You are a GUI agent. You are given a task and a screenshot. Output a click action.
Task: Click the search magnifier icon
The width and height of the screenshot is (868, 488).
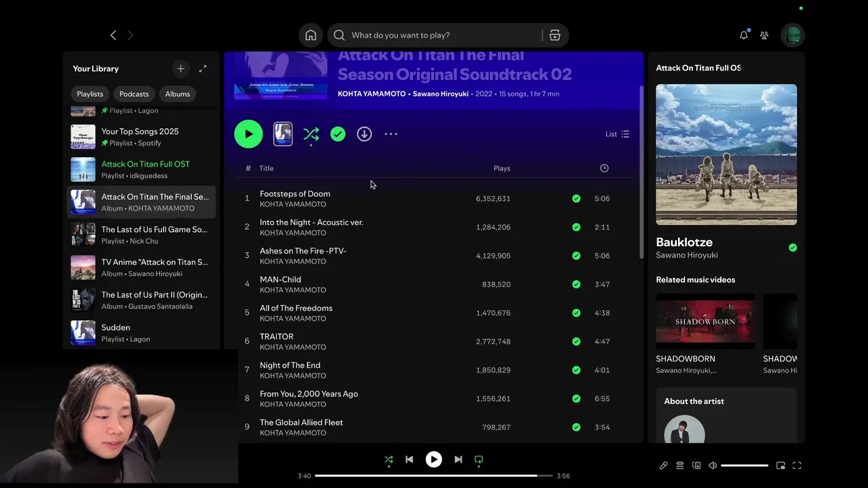tap(339, 35)
